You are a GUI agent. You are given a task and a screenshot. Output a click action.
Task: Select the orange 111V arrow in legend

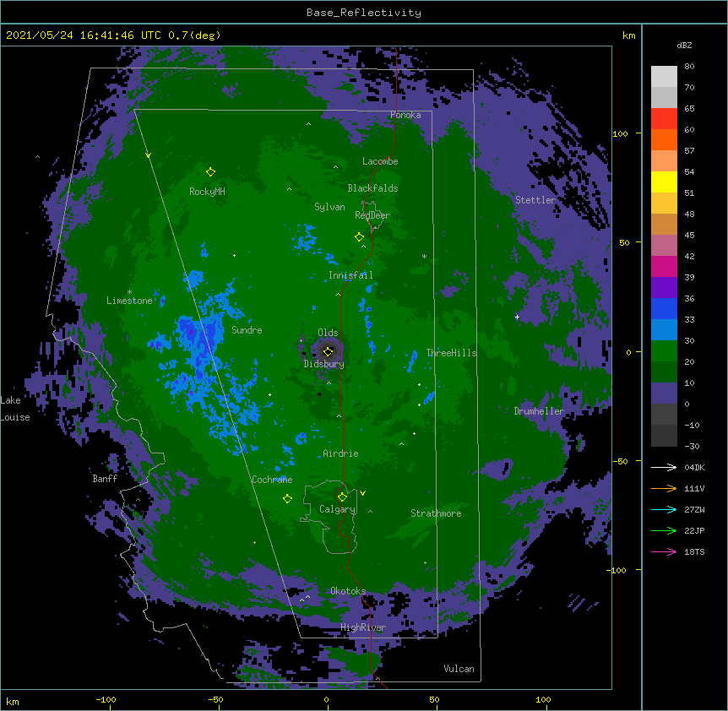(x=664, y=488)
